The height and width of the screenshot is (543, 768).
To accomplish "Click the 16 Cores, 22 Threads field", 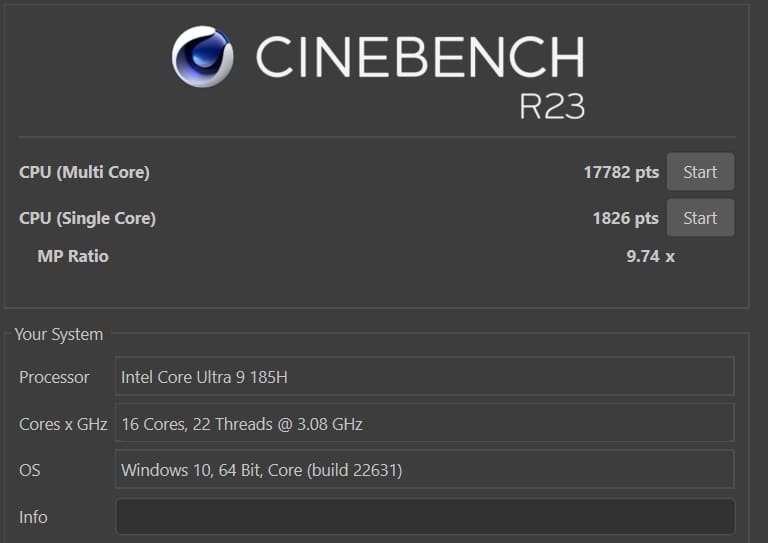I will [424, 424].
